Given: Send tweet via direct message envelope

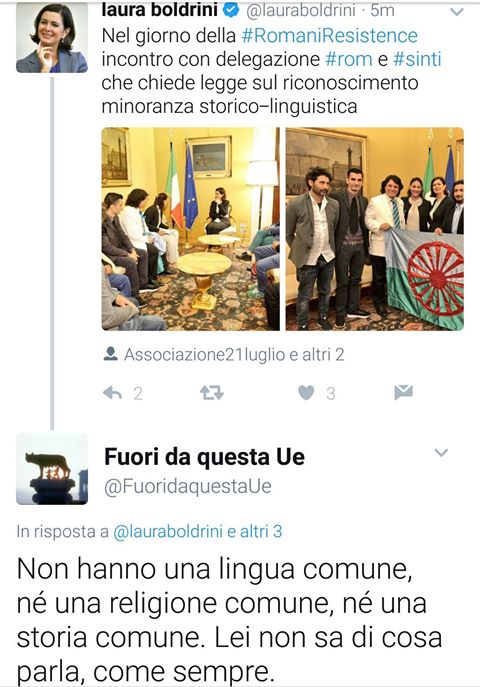Looking at the screenshot, I should point(403,392).
